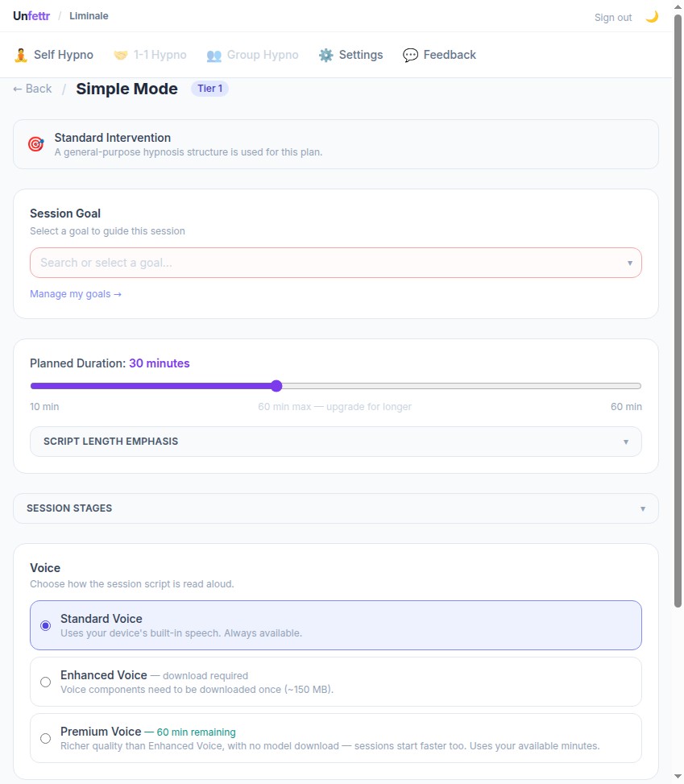Screen dimensions: 684x784
Task: Click the Tier 1 badge
Action: [210, 89]
